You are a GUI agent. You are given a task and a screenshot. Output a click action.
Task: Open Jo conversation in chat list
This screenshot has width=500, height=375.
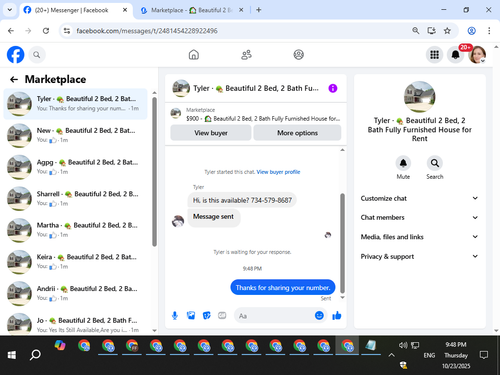click(x=75, y=324)
